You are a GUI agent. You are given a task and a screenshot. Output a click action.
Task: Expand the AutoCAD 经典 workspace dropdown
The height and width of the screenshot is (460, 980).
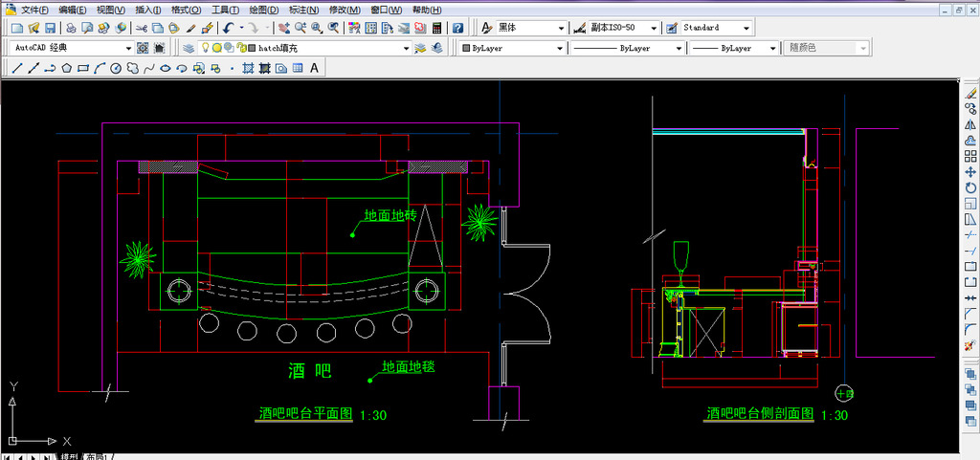(126, 47)
